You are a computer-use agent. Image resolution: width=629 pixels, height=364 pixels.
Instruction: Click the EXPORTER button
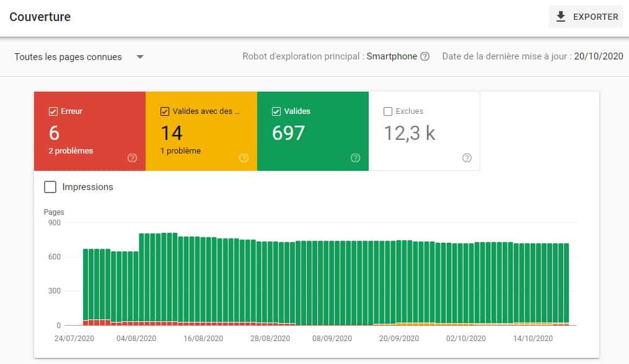(x=586, y=17)
